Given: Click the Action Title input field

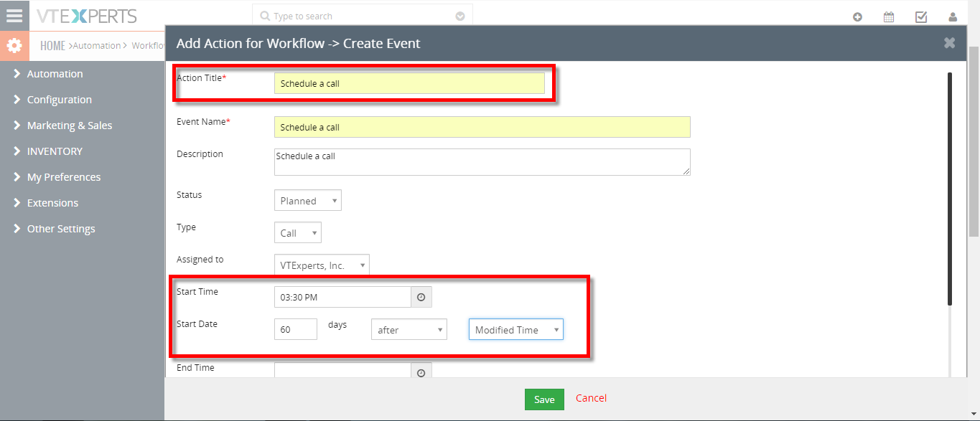Looking at the screenshot, I should 409,83.
